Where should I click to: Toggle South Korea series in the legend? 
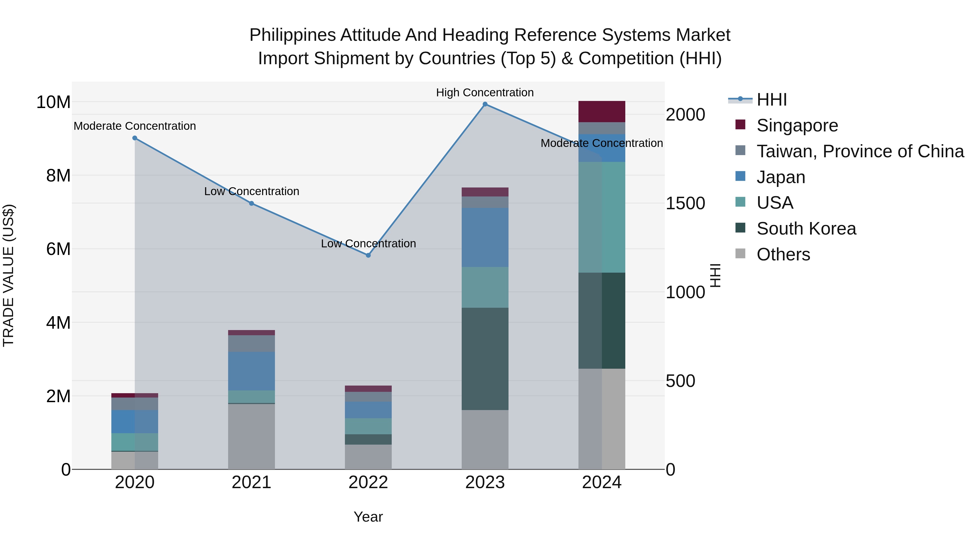(x=795, y=228)
